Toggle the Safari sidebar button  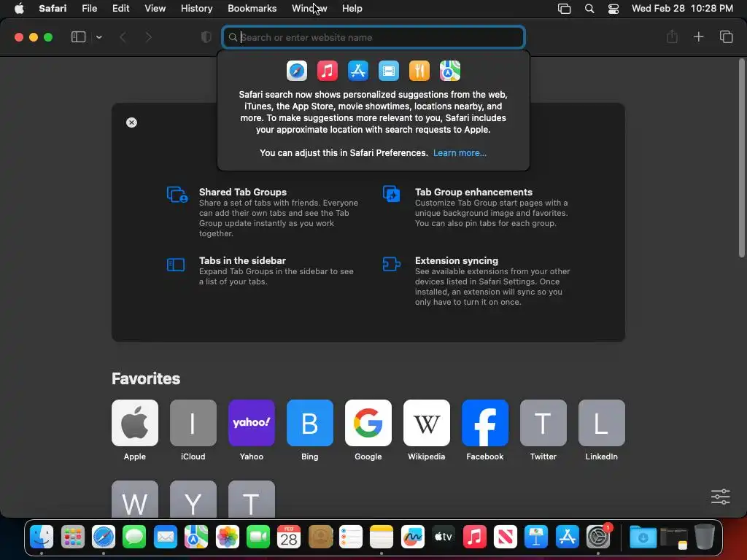pos(78,37)
